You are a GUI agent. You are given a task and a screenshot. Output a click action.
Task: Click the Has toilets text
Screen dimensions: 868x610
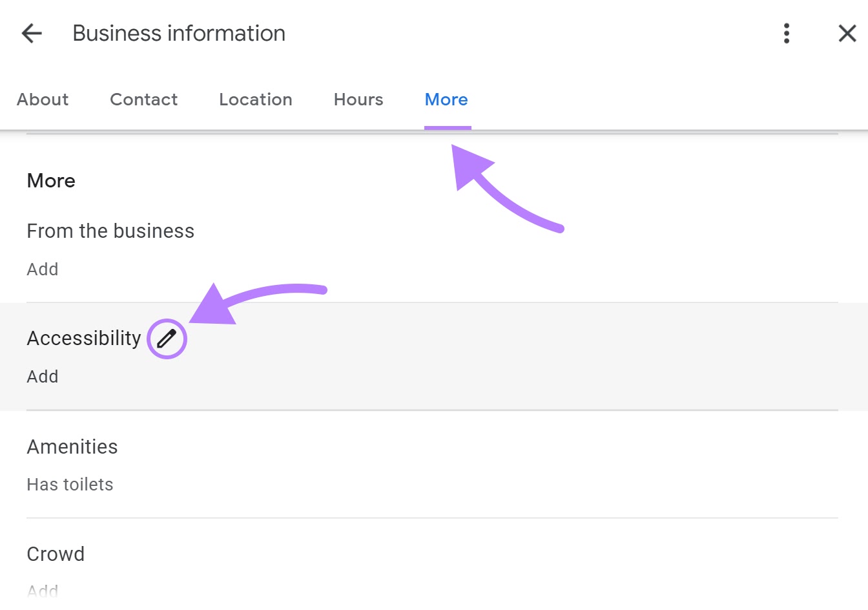coord(70,484)
